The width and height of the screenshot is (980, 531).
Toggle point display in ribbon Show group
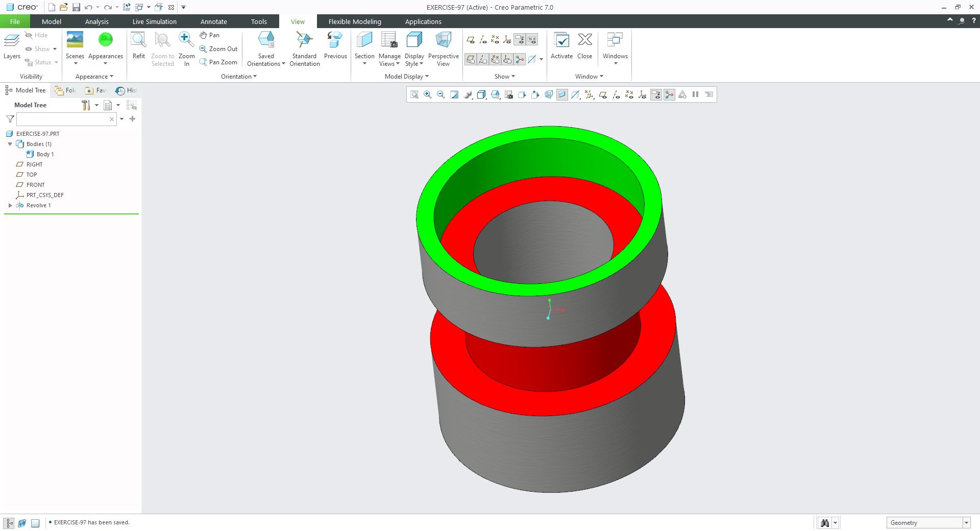[495, 39]
